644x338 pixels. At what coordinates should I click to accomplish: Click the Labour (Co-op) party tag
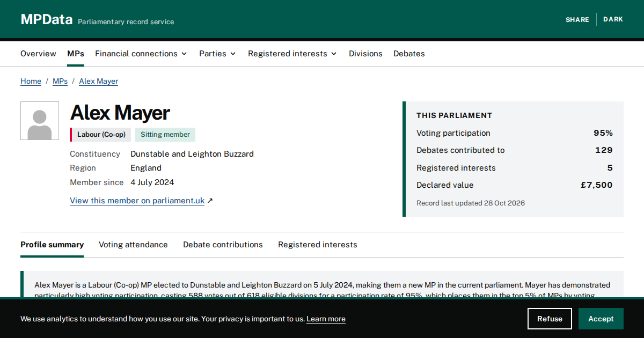click(100, 135)
